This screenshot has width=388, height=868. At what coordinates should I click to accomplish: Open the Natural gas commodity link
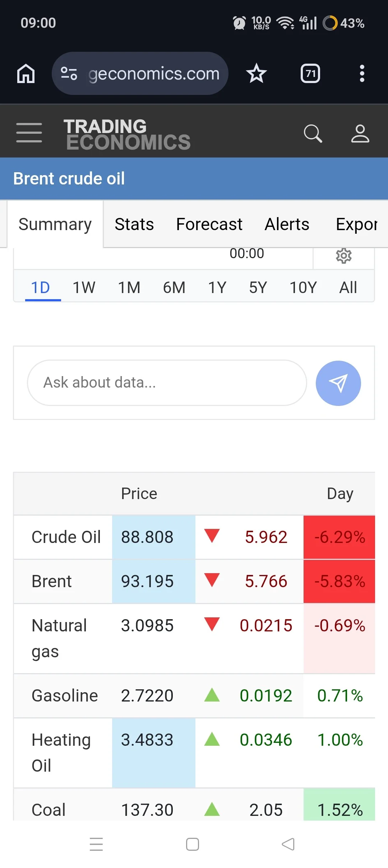click(x=59, y=639)
